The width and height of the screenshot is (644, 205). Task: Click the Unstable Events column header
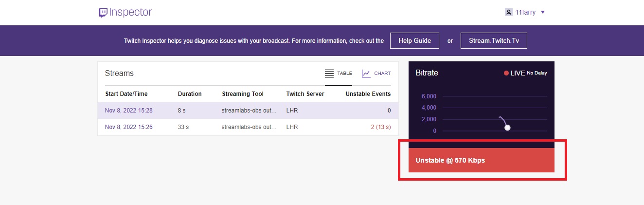click(x=368, y=94)
